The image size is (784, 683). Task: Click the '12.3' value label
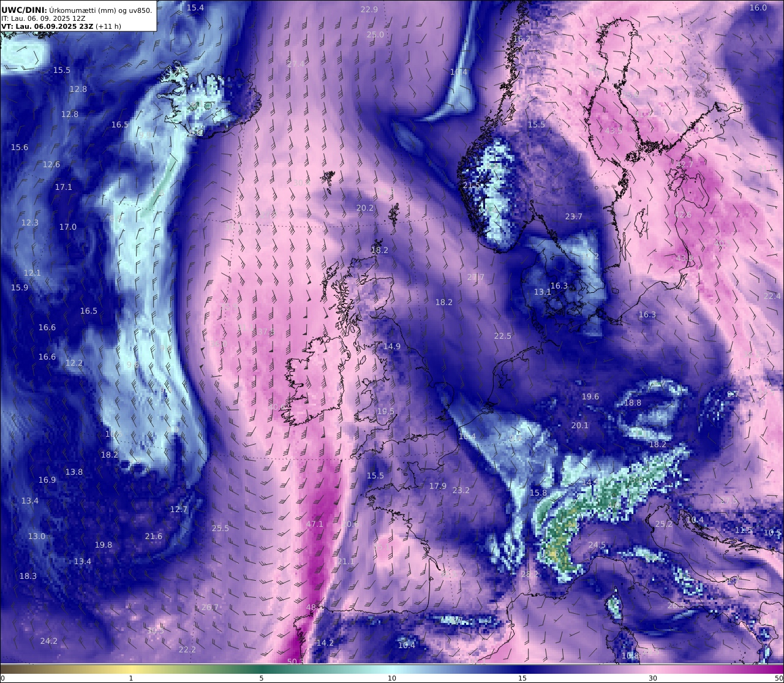point(30,222)
